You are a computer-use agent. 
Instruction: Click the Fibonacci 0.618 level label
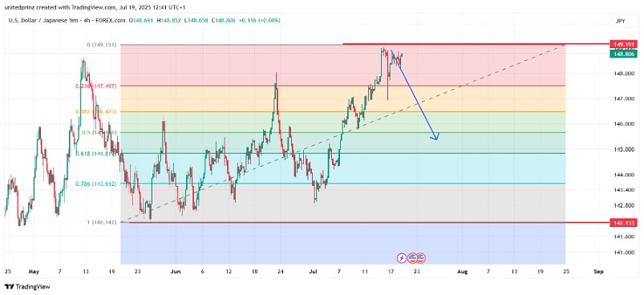[97, 154]
